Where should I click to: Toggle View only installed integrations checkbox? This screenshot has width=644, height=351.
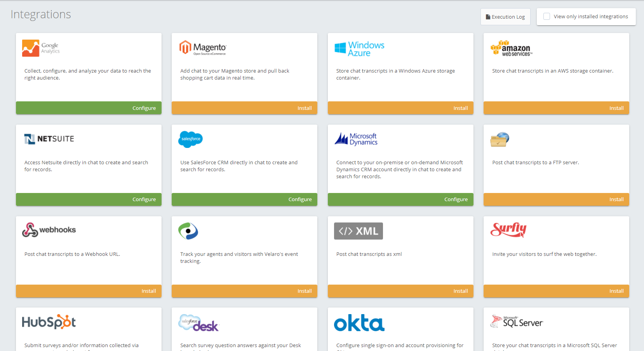547,16
